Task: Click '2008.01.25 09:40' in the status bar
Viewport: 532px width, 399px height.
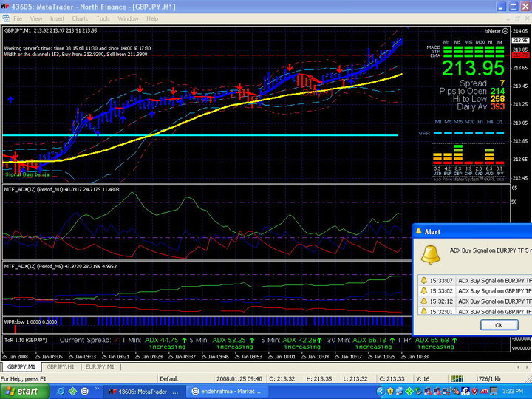Action: [x=239, y=378]
